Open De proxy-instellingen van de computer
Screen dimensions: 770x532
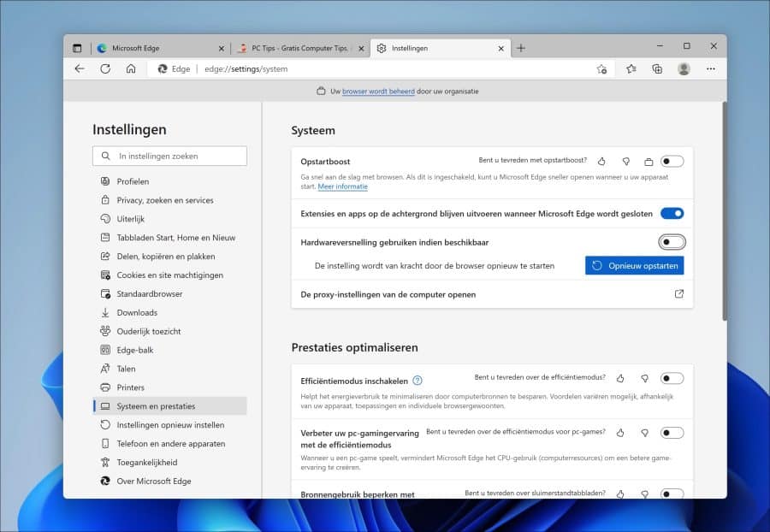coord(492,294)
